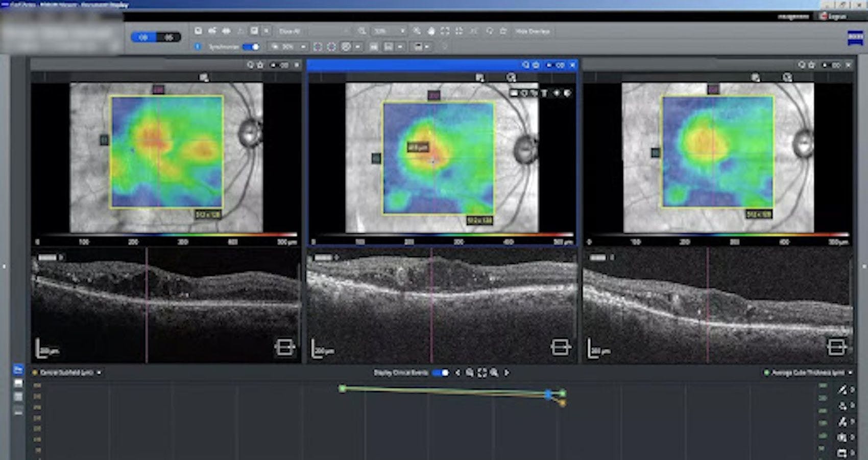Go to previous trend chart period
Image resolution: width=868 pixels, height=460 pixels.
tap(457, 373)
